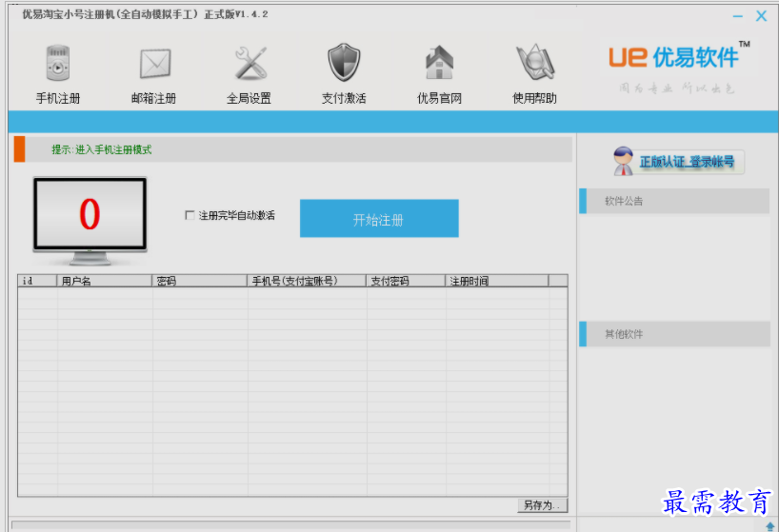
Task: Sort by the 用户名 column header
Action: (x=105, y=281)
